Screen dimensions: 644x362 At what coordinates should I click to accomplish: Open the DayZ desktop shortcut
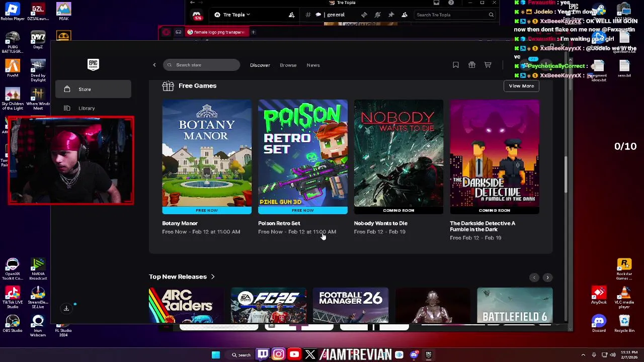coord(38,40)
